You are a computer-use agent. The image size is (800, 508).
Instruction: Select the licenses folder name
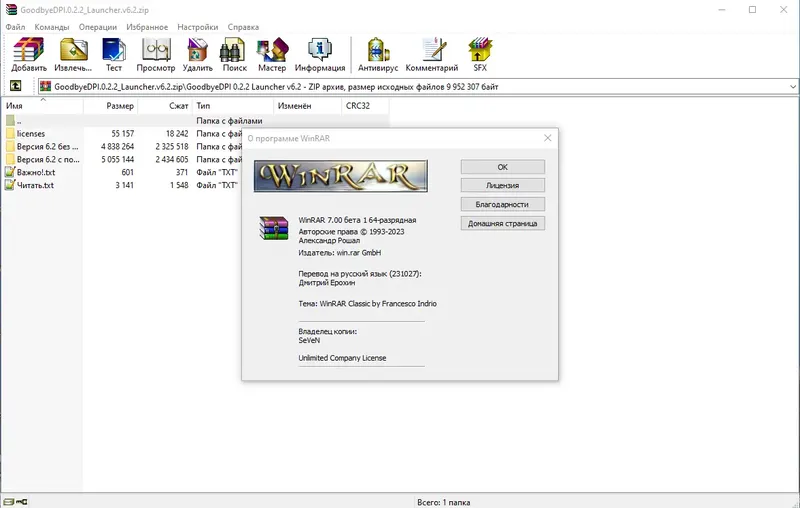31,134
